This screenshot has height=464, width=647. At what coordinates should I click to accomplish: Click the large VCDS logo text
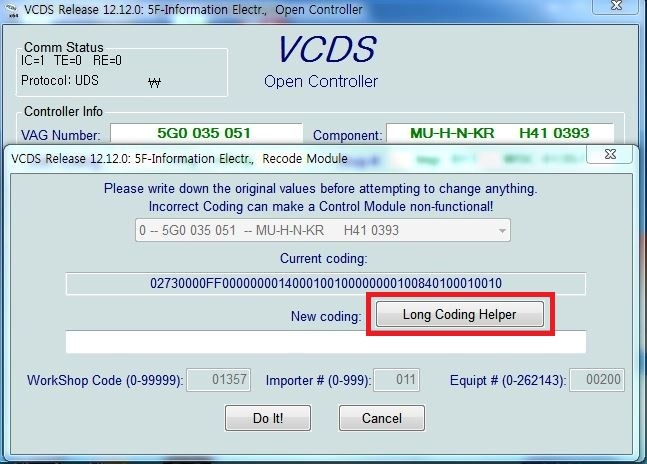[327, 49]
